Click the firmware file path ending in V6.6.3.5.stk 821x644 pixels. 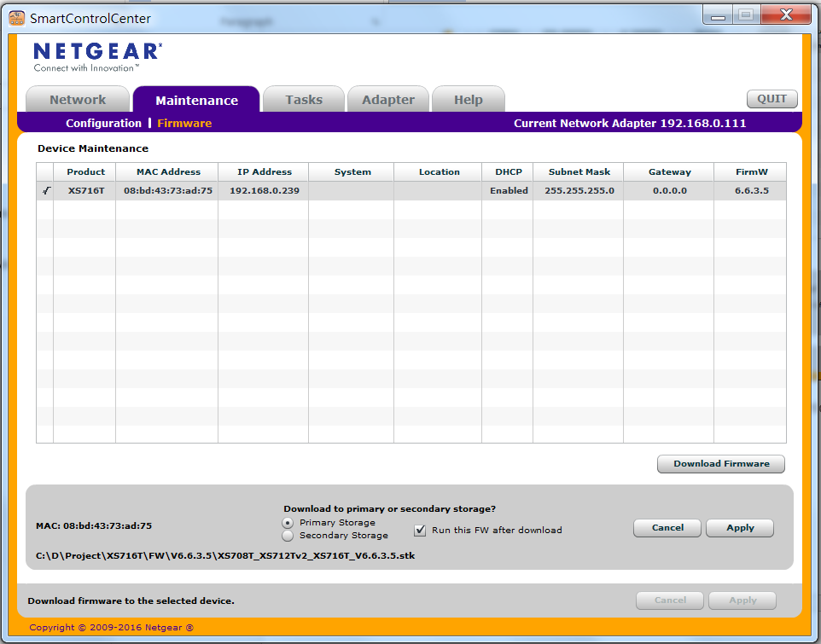point(225,556)
